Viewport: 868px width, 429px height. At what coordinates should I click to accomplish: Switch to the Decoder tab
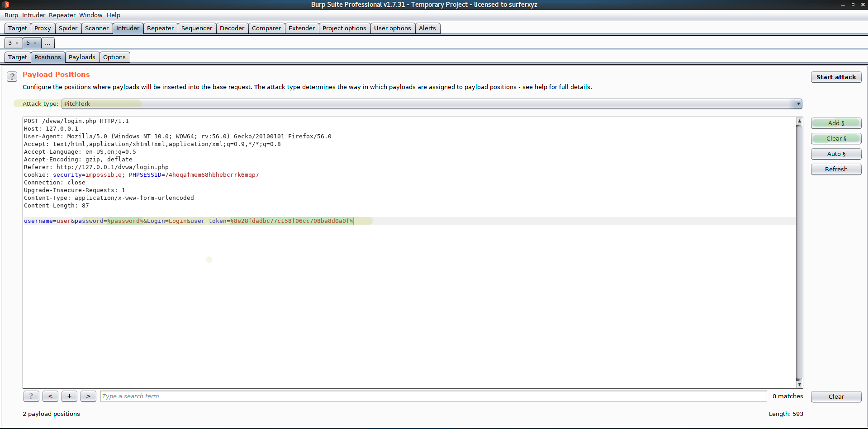(x=232, y=28)
